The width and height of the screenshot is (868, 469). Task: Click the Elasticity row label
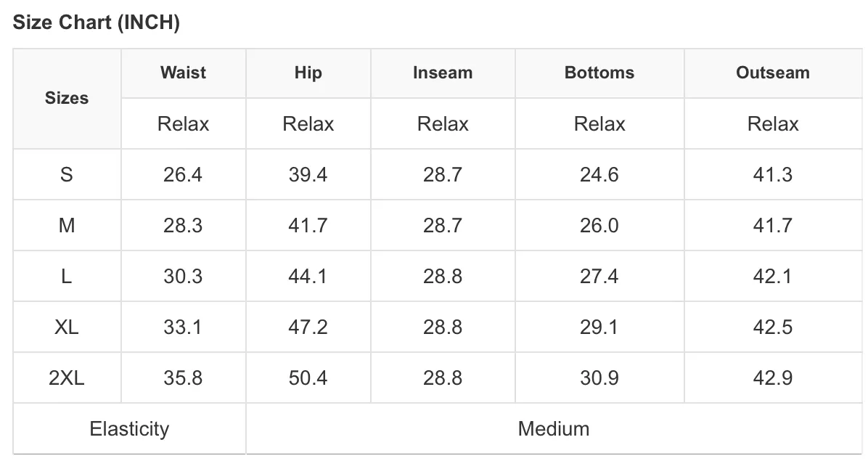[x=129, y=429]
